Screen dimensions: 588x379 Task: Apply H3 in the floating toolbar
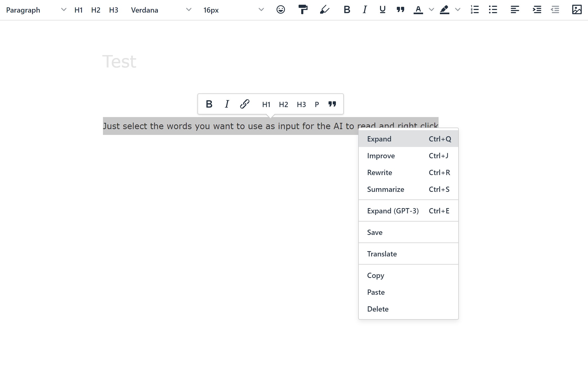[x=301, y=104]
